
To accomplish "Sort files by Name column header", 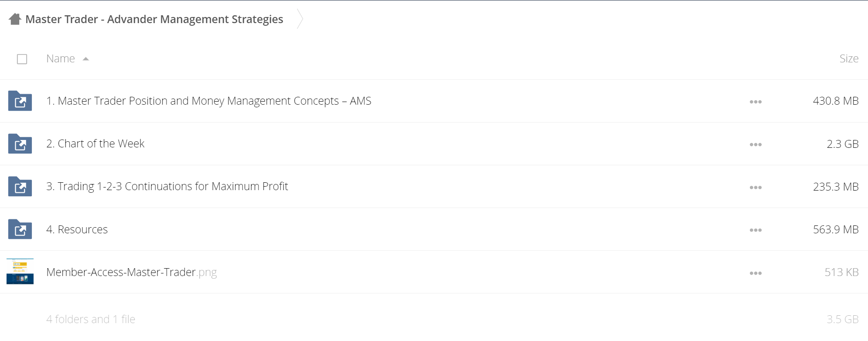I will [61, 58].
